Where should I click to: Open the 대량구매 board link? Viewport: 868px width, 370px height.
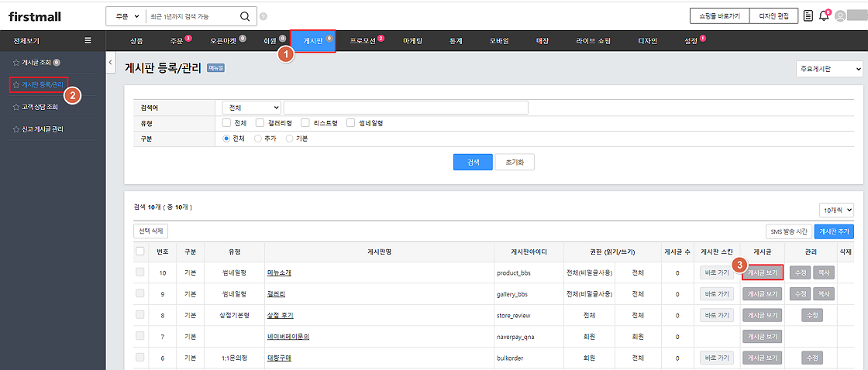[279, 358]
